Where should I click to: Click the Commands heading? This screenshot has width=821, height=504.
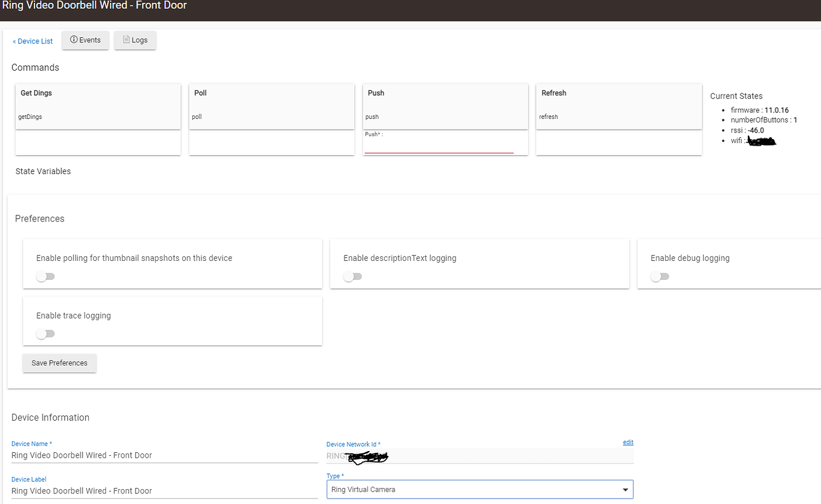pos(35,67)
